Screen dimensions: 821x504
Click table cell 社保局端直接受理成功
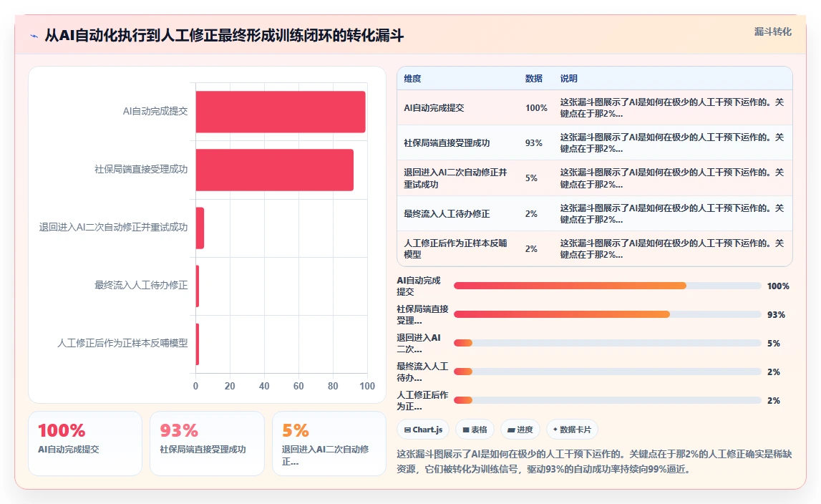[447, 143]
